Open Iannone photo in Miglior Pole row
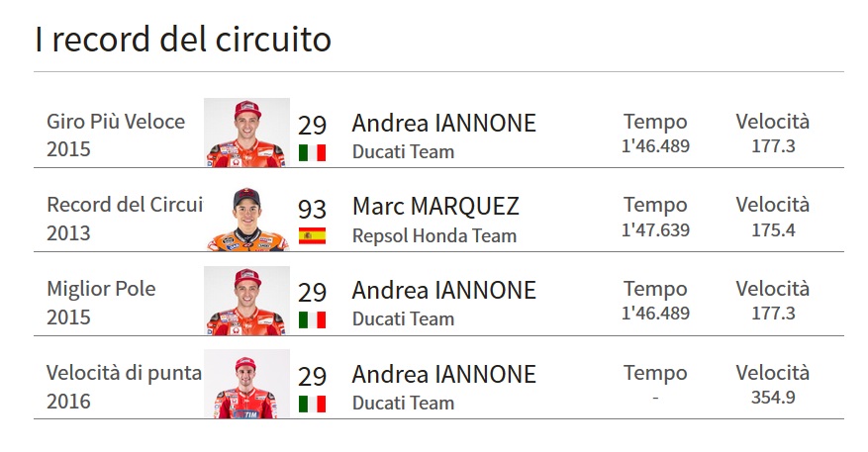This screenshot has width=868, height=452. (x=246, y=301)
